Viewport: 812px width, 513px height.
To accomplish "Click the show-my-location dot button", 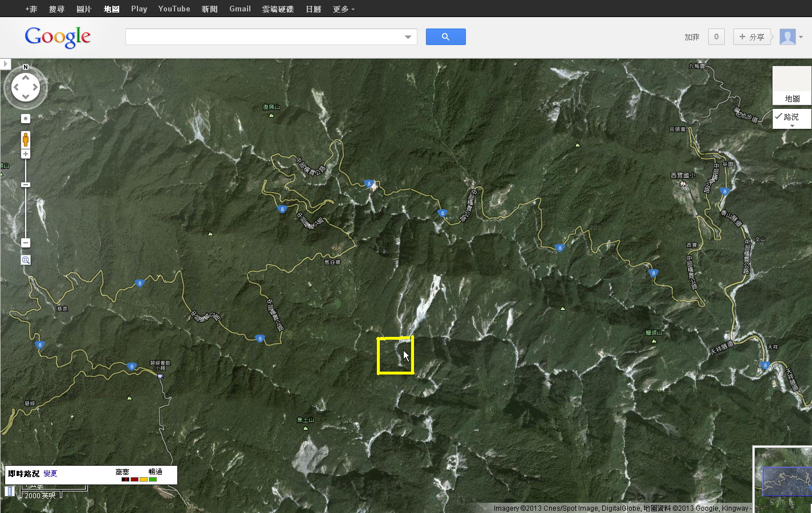I will click(26, 119).
